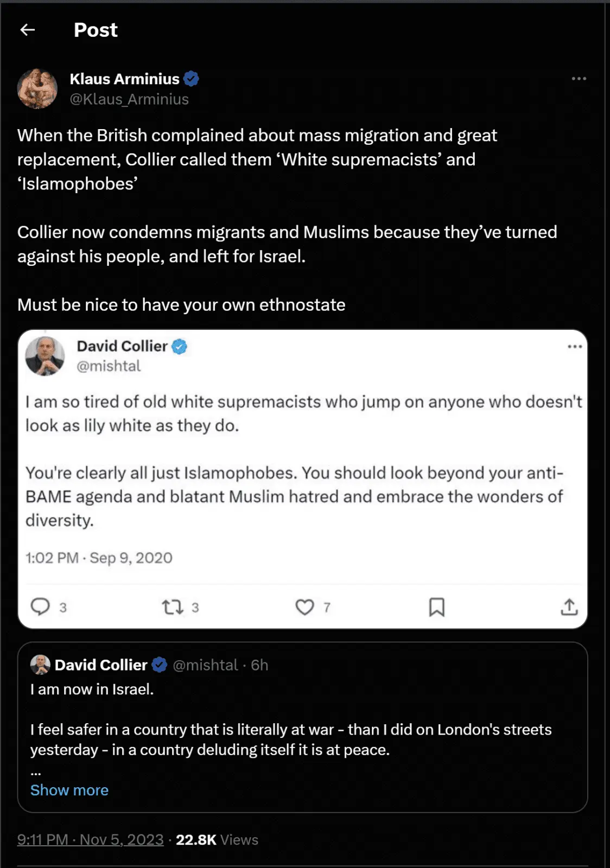The width and height of the screenshot is (610, 868).
Task: Click the back arrow icon
Action: coord(28,30)
